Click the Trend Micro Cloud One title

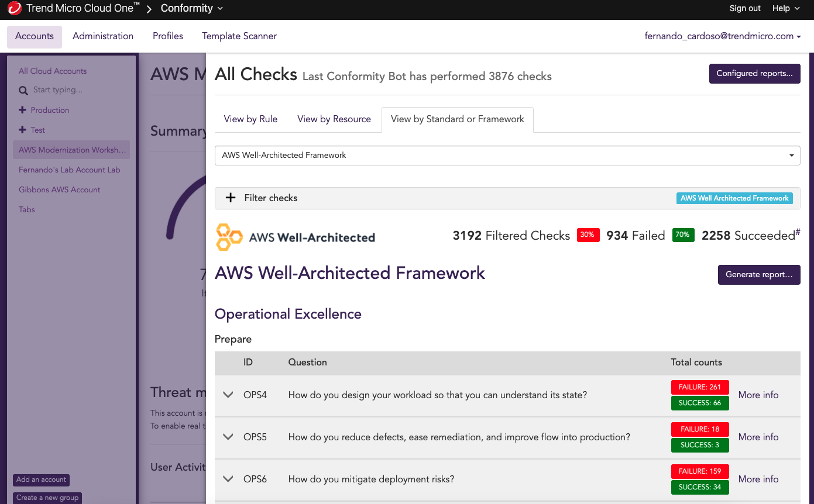click(83, 8)
